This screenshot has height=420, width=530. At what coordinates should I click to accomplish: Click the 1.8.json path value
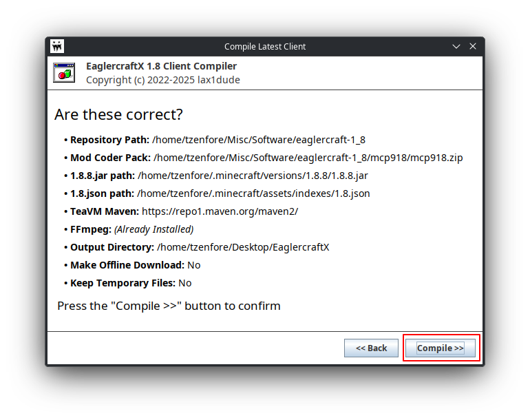coord(253,193)
